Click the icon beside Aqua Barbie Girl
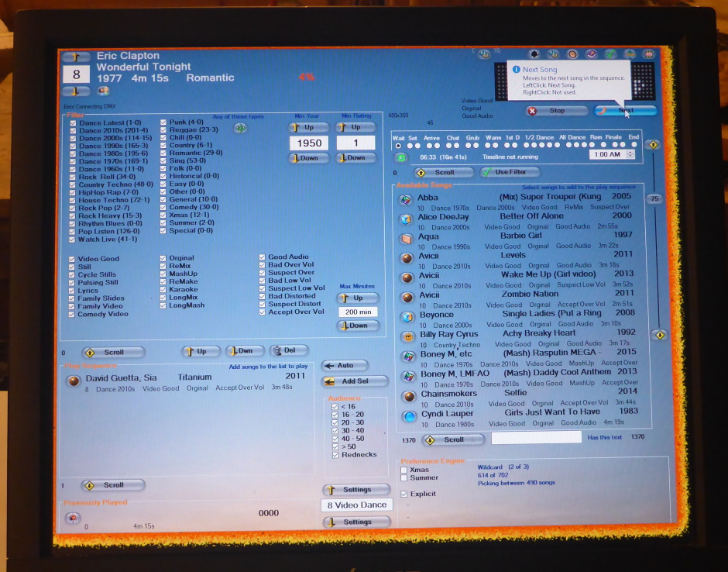 407,239
